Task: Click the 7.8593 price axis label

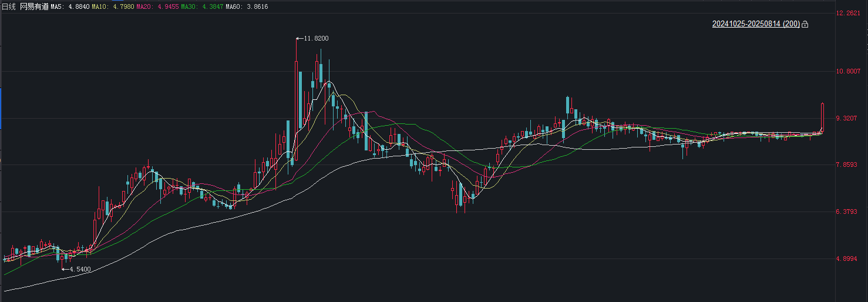Action: point(847,165)
